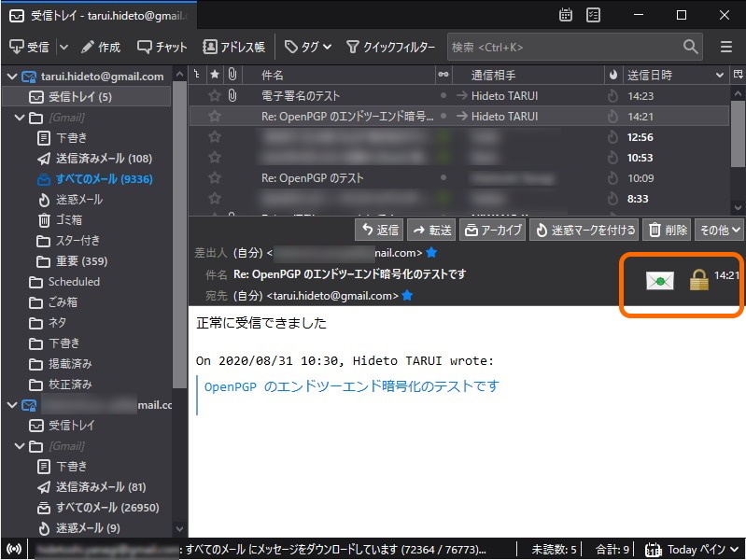Collapse the first [Gmail] folder
The height and width of the screenshot is (560, 746).
(20, 117)
